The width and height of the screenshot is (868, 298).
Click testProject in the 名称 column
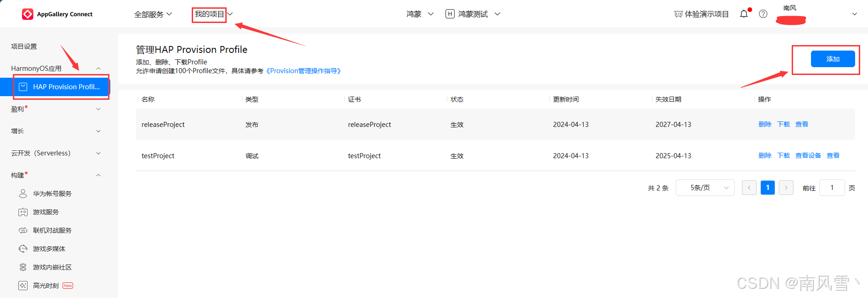[158, 156]
